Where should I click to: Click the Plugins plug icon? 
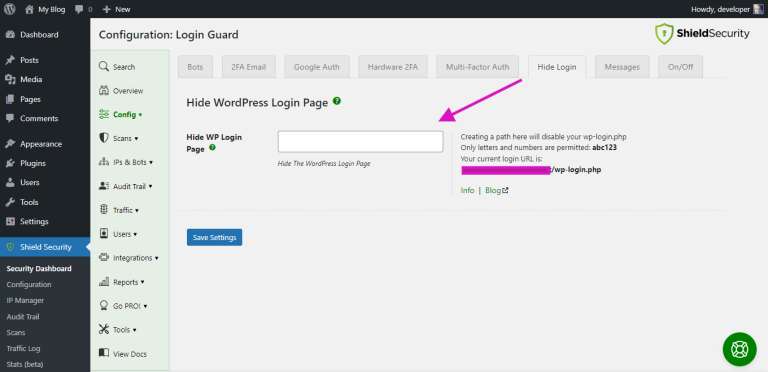click(10, 163)
